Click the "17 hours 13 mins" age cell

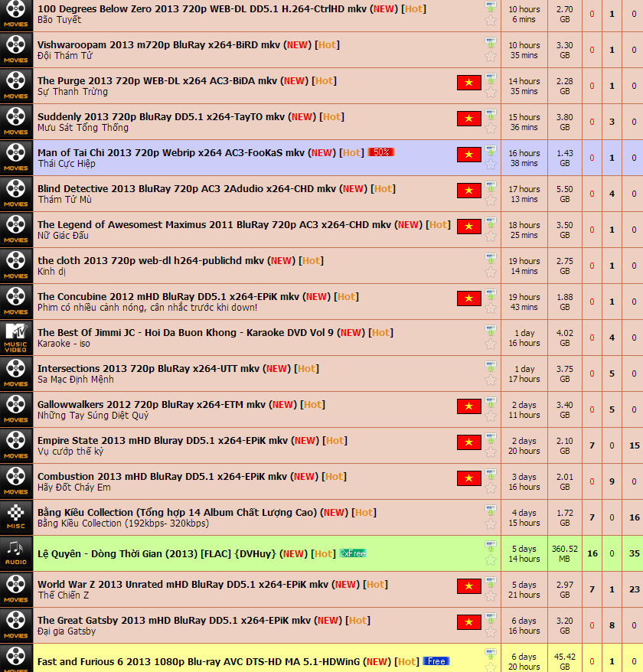[x=524, y=194]
